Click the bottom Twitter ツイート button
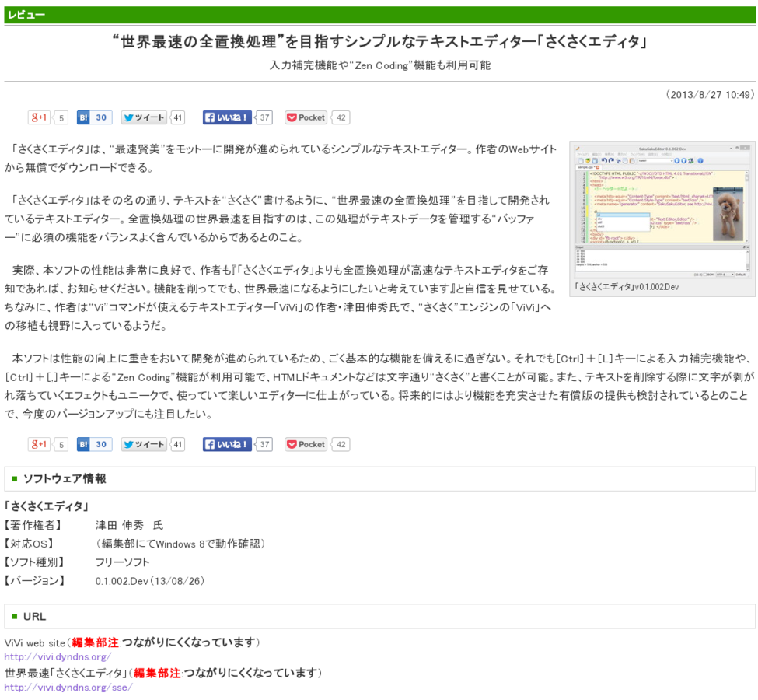Screen dimensions: 758x700 click(x=144, y=445)
